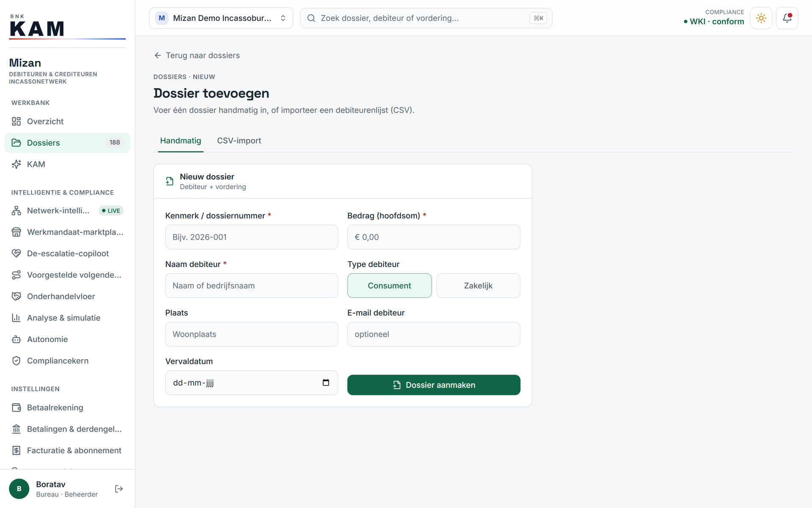
Task: Open De-escalatie-copiloot heart icon
Action: [16, 253]
